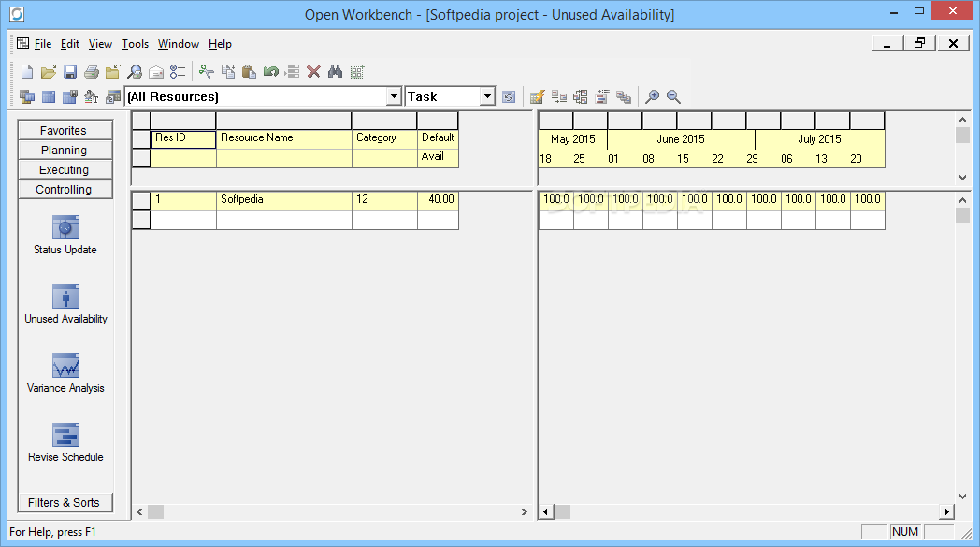The width and height of the screenshot is (980, 547).
Task: Open the File menu
Action: (42, 44)
